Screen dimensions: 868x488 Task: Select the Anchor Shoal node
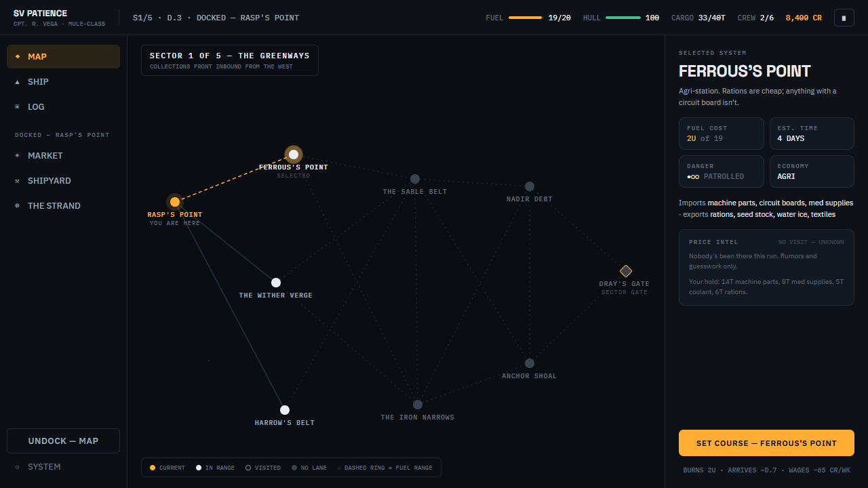(530, 363)
